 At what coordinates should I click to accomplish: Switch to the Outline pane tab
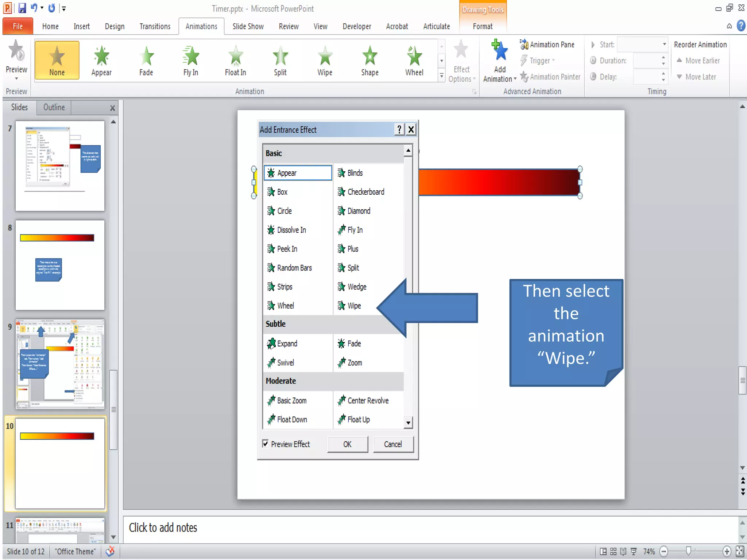[x=54, y=107]
